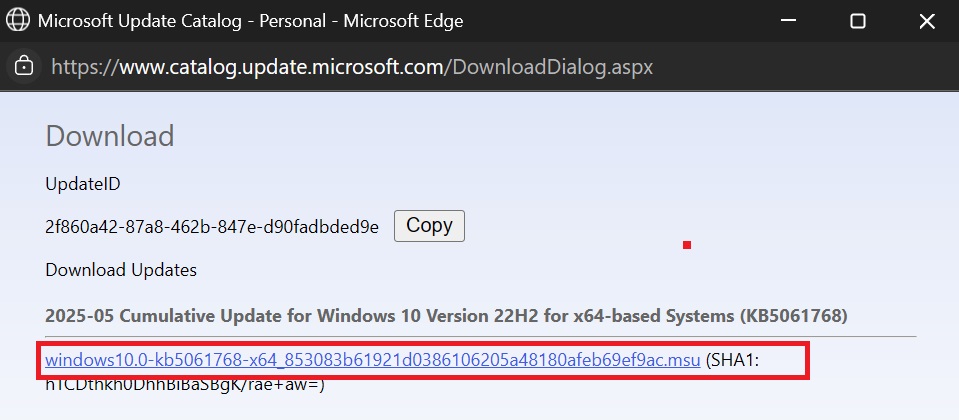Copy the UpdateID with the Copy button

click(x=429, y=226)
